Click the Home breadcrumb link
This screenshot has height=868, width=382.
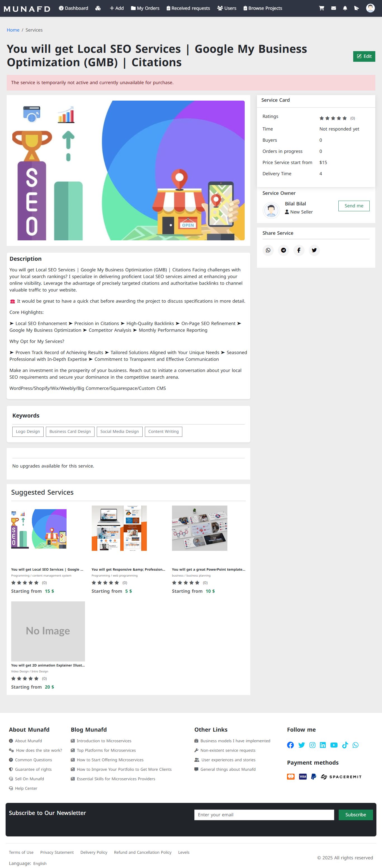tap(13, 30)
